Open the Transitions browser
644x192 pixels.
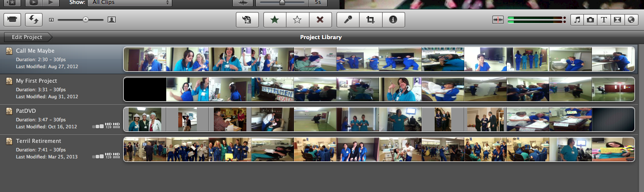pyautogui.click(x=617, y=20)
